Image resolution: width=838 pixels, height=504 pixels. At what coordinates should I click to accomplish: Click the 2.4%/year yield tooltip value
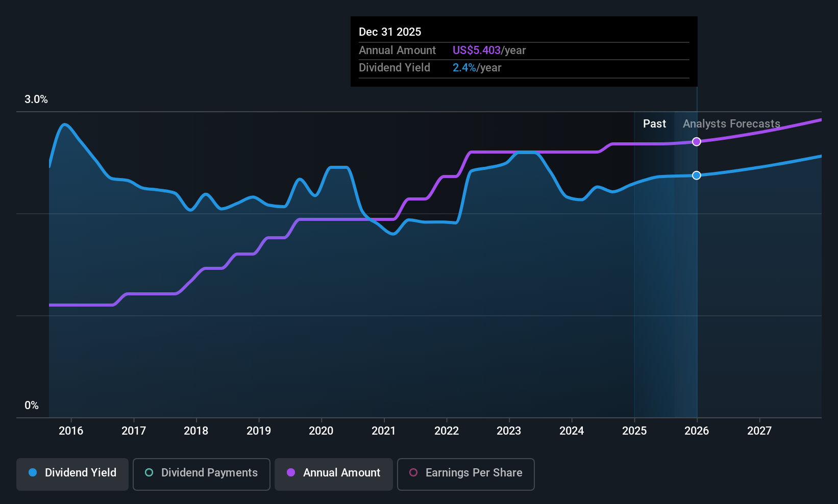click(477, 68)
